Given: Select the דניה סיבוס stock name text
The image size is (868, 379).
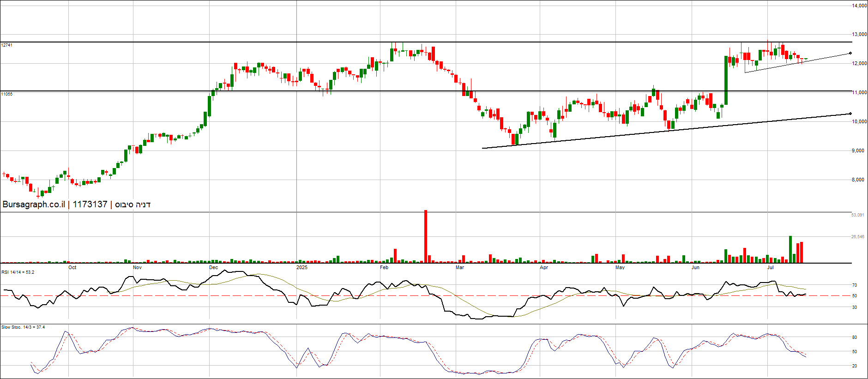Looking at the screenshot, I should click(133, 205).
